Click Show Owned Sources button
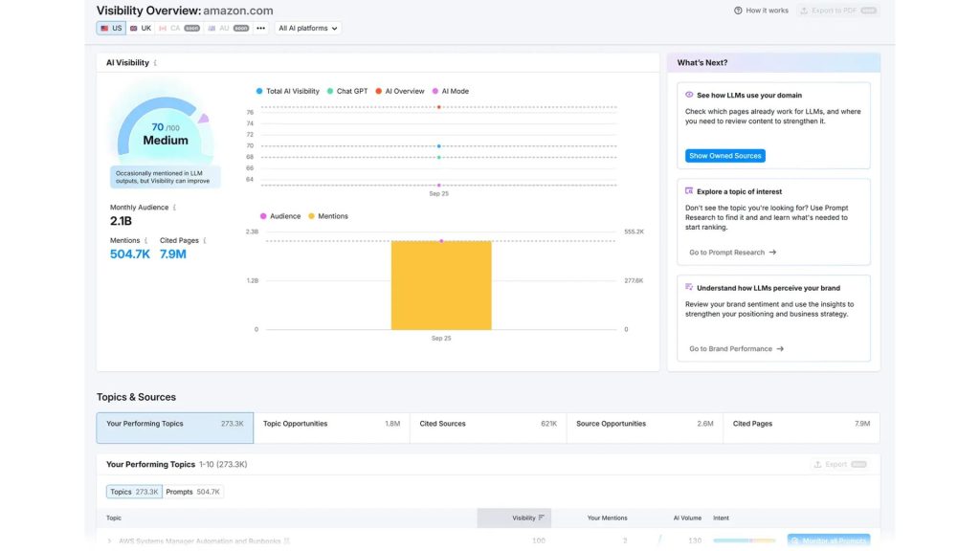980x551 pixels. coord(725,156)
